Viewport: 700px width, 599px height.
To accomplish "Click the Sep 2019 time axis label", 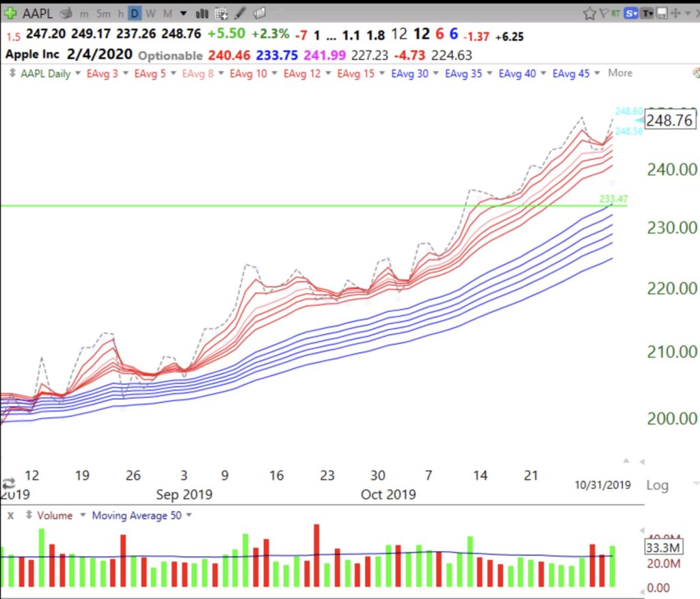I will click(184, 494).
